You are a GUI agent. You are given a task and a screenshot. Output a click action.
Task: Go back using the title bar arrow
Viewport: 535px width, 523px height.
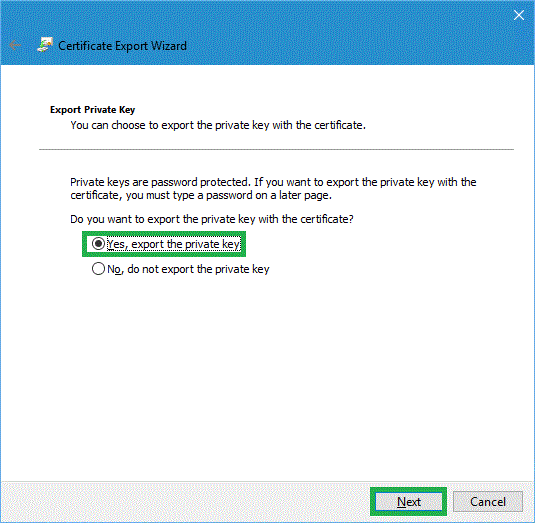tap(15, 45)
